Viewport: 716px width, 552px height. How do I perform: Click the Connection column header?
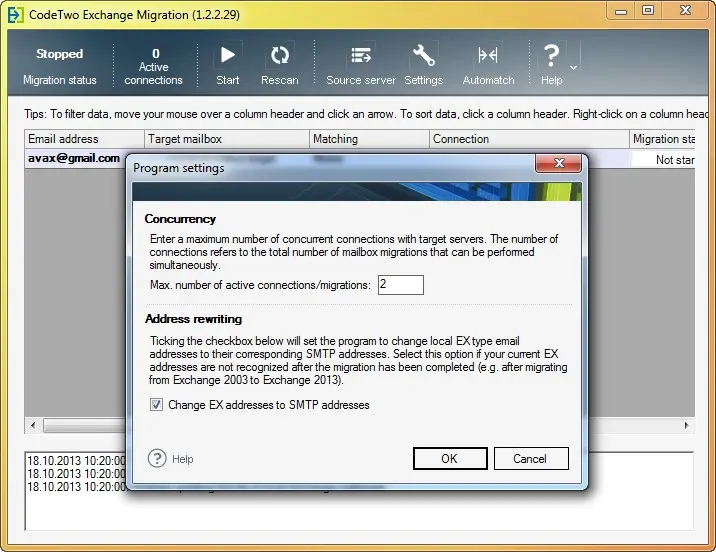click(x=529, y=139)
